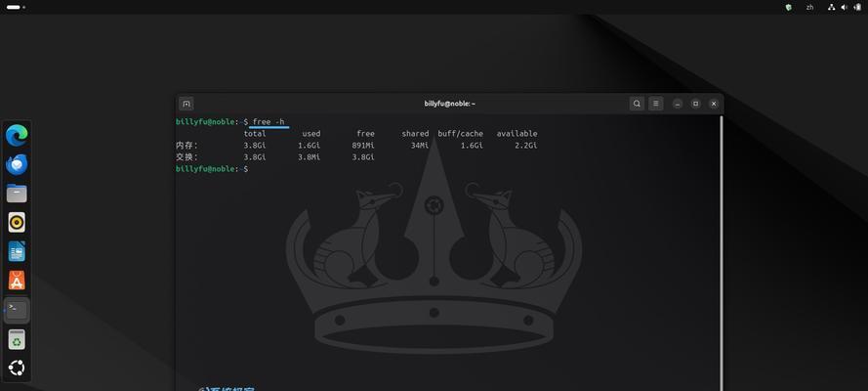Select the Terminal icon in the dock

[x=17, y=310]
